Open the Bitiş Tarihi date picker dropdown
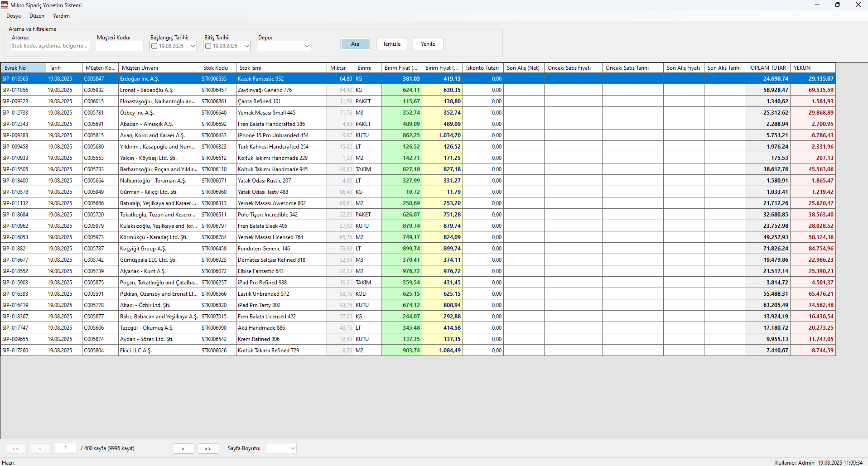The width and height of the screenshot is (868, 466). pyautogui.click(x=246, y=46)
